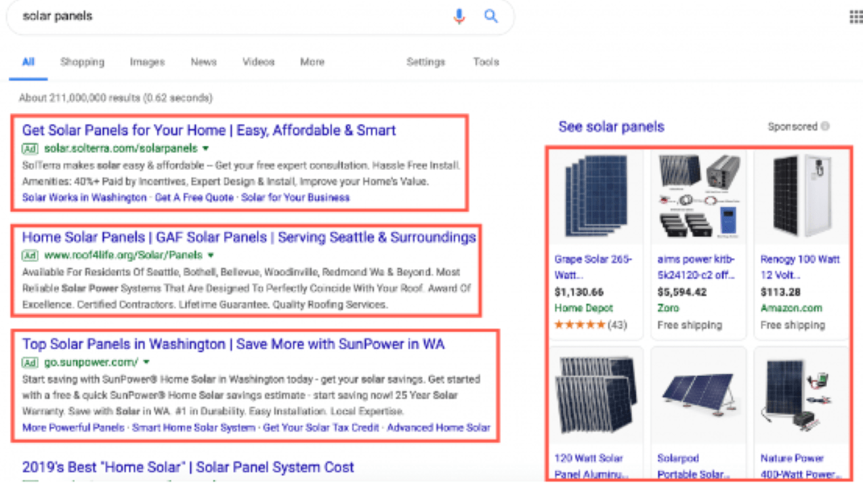Click the $5,594.42 price
Viewport: 863px width, 504px height.
pos(682,292)
